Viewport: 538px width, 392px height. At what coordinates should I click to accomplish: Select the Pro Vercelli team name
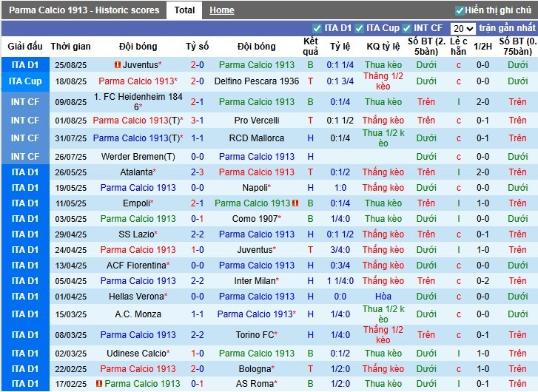257,121
